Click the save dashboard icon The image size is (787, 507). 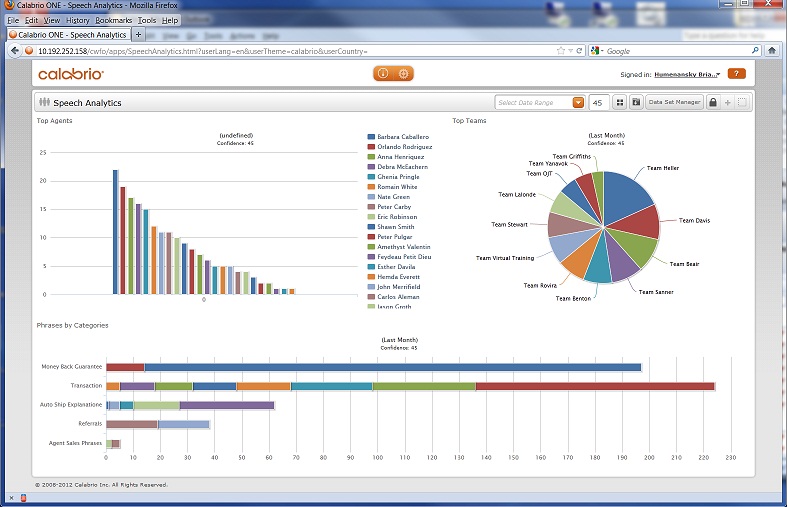pyautogui.click(x=636, y=102)
